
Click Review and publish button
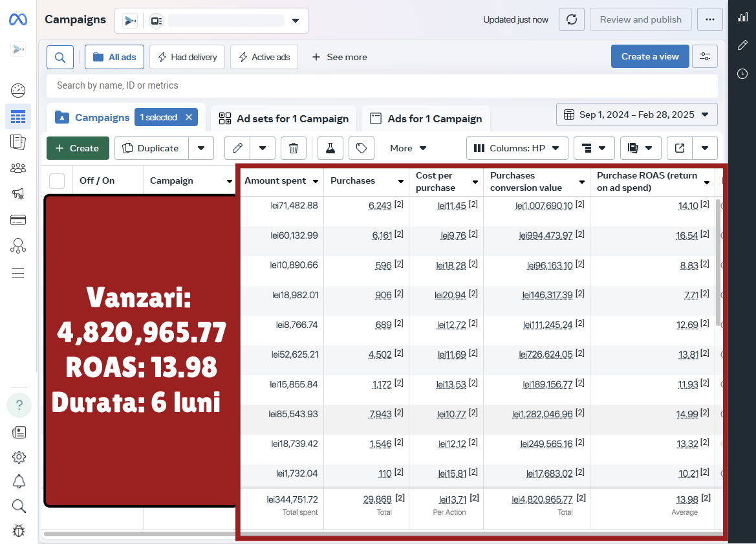pyautogui.click(x=641, y=19)
